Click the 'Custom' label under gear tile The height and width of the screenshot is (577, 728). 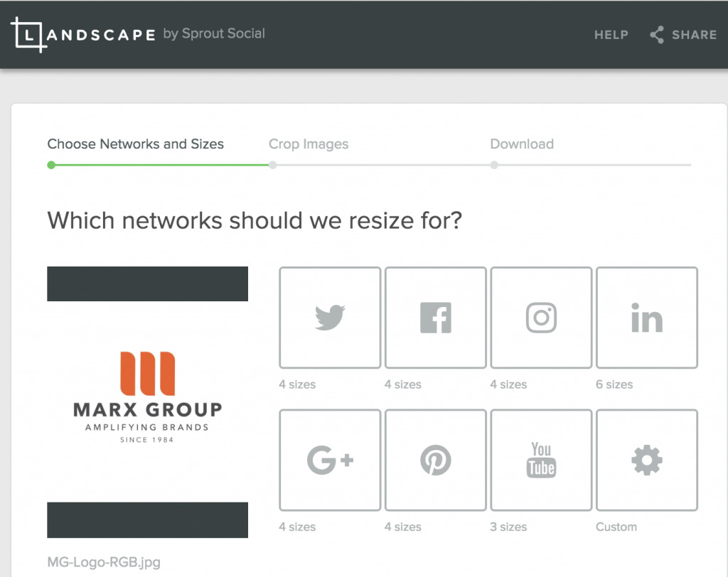click(x=616, y=527)
